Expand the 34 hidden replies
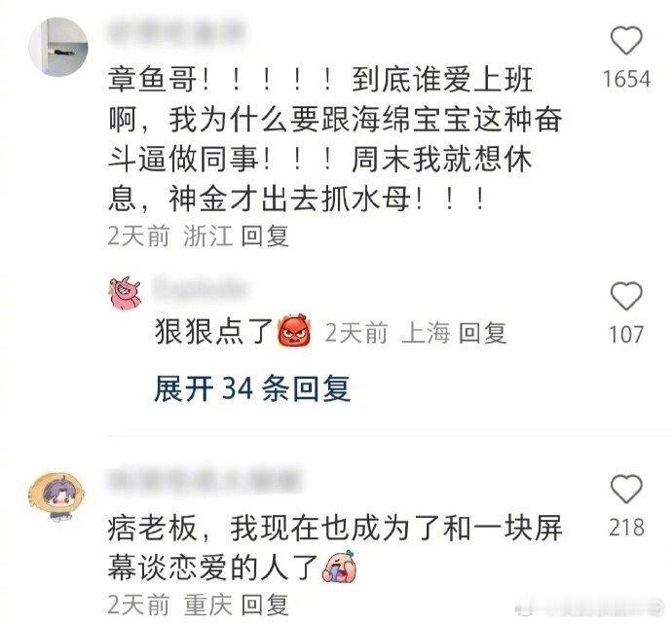Image resolution: width=672 pixels, height=624 pixels. [252, 388]
